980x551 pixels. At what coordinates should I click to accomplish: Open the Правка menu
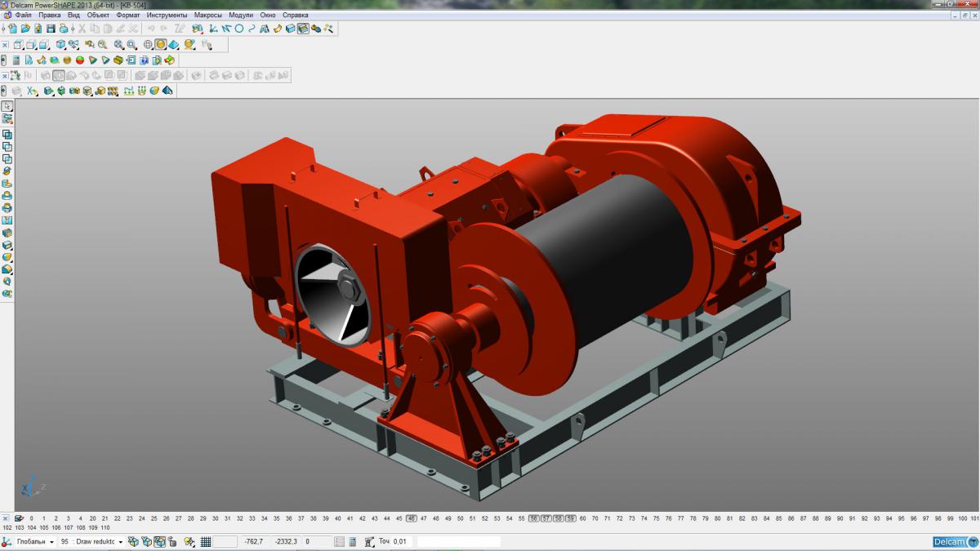pyautogui.click(x=50, y=15)
